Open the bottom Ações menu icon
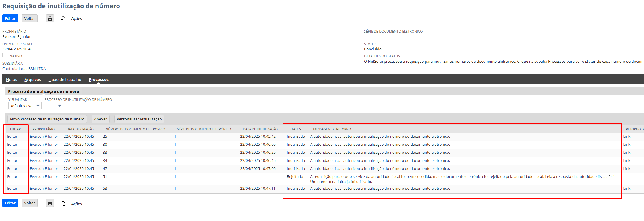The image size is (644, 221). point(63,204)
